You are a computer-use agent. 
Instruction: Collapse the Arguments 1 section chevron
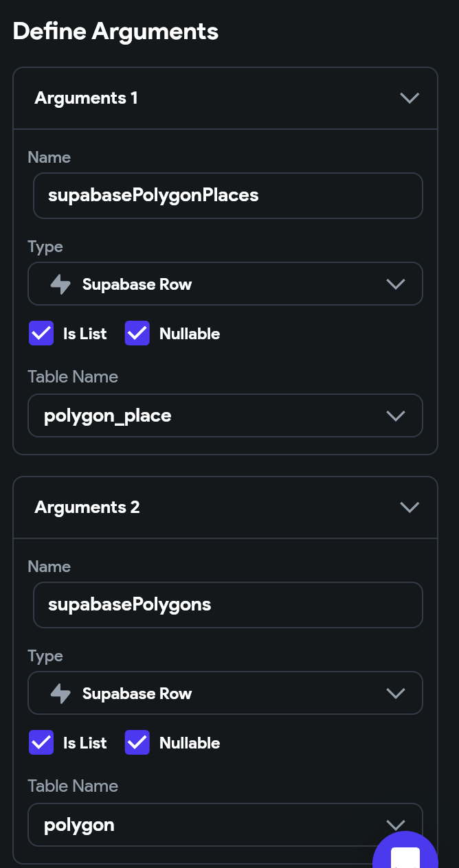click(x=410, y=98)
